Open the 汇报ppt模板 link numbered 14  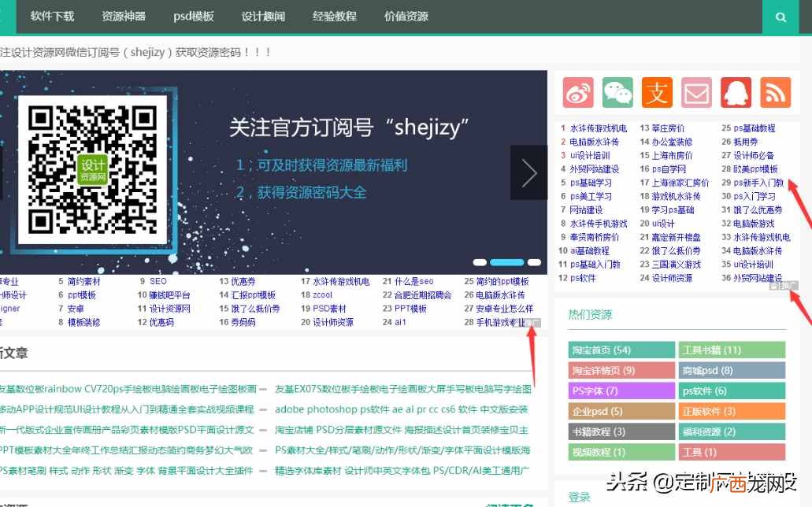(254, 294)
